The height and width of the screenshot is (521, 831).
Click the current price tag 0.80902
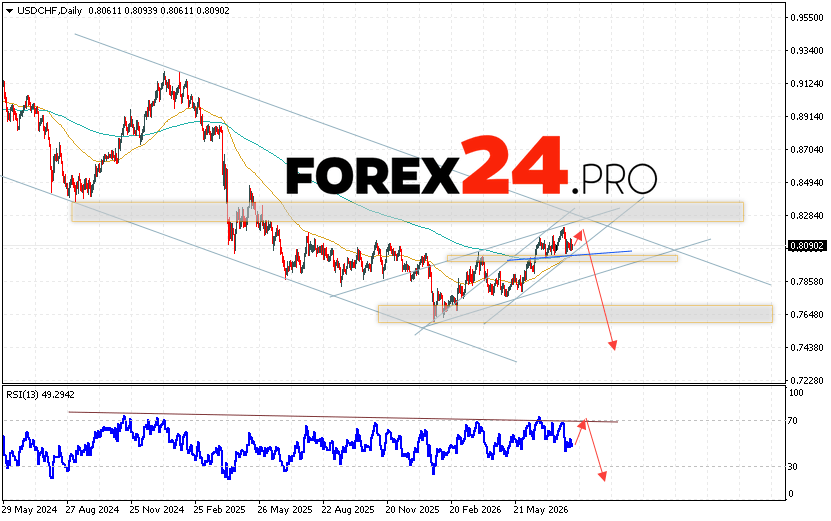click(807, 245)
